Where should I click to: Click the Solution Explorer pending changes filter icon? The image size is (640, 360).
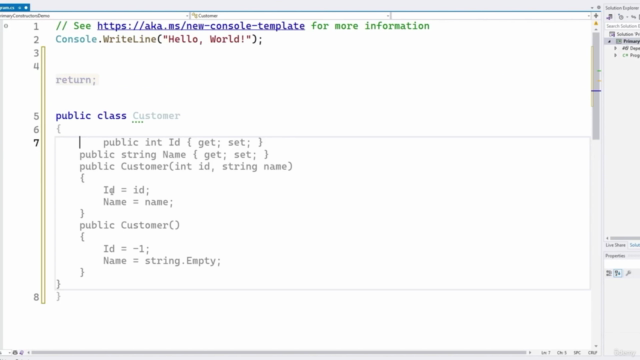click(x=621, y=17)
